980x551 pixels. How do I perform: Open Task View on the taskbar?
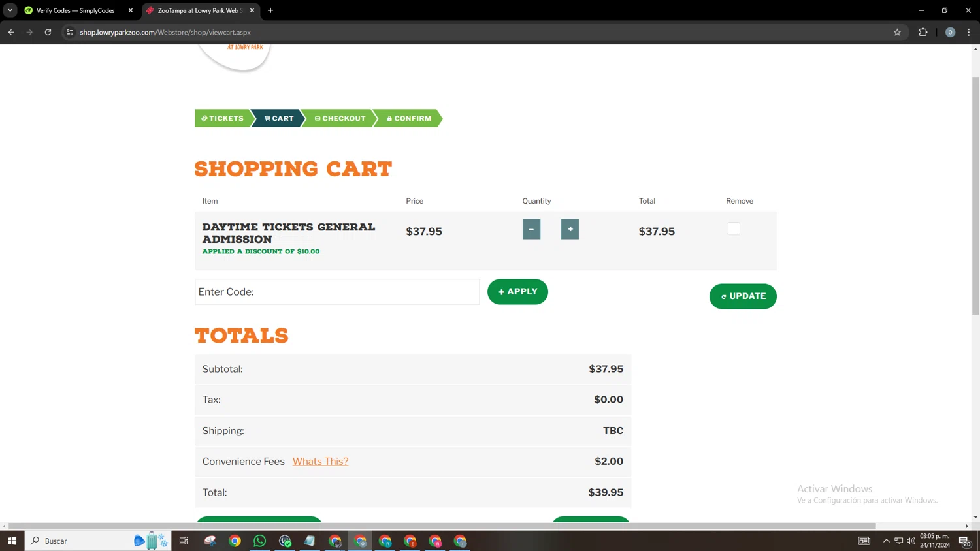184,541
